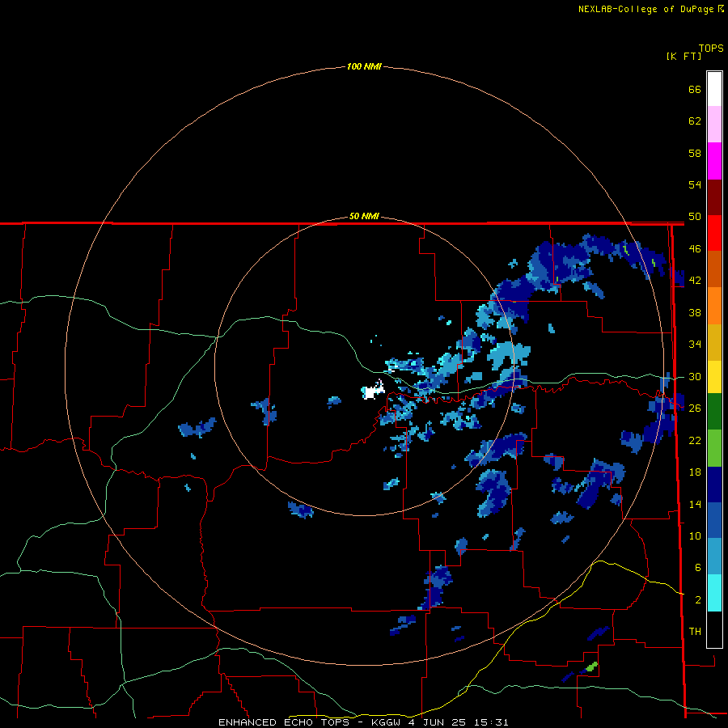
Task: Select the light blue legend swatch
Action: click(x=714, y=557)
